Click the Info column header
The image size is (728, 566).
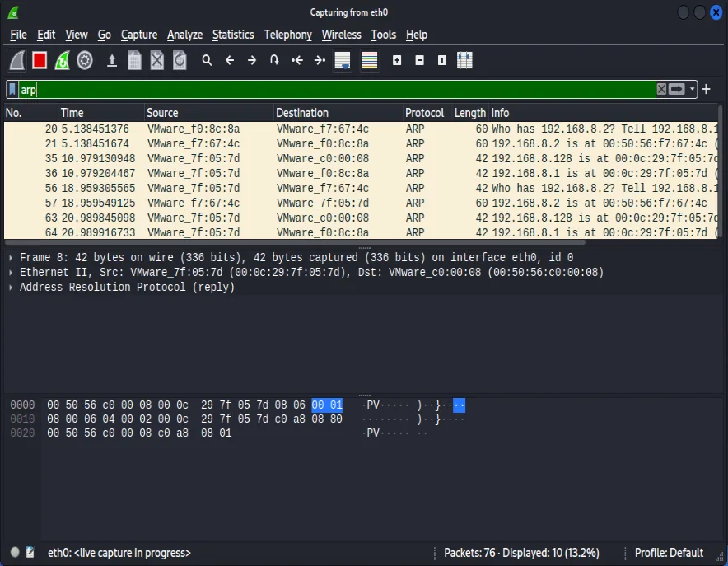point(603,113)
